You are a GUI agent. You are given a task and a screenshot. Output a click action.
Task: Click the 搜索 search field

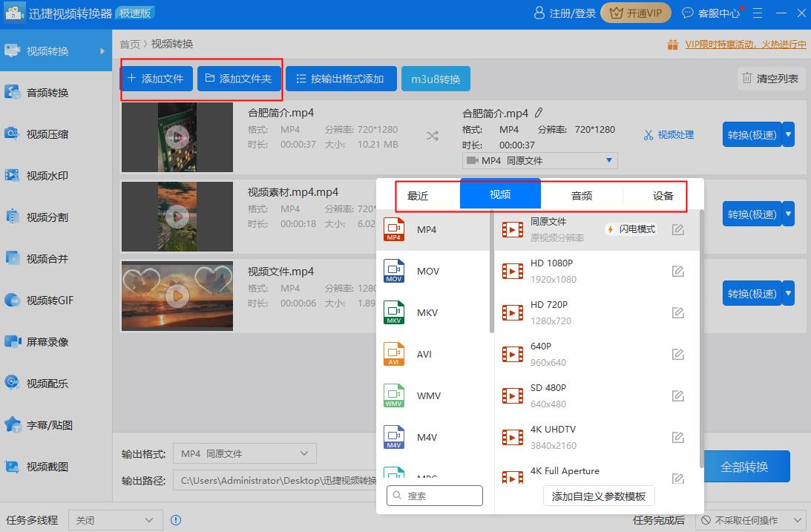pyautogui.click(x=434, y=495)
